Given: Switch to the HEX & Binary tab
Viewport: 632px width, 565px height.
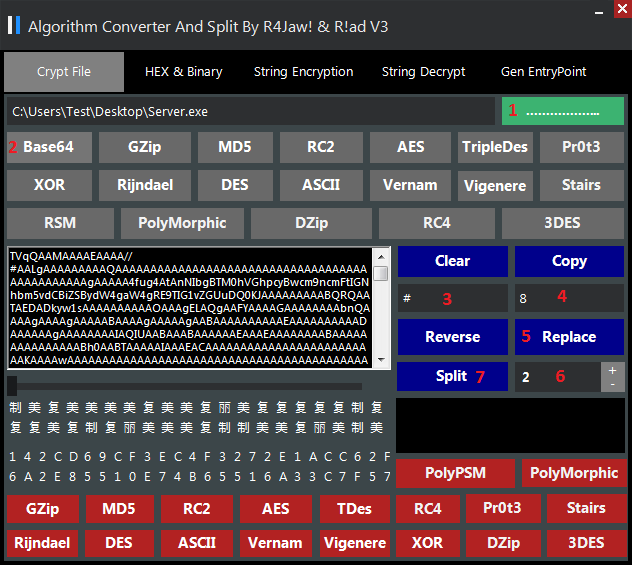Looking at the screenshot, I should click(x=183, y=72).
